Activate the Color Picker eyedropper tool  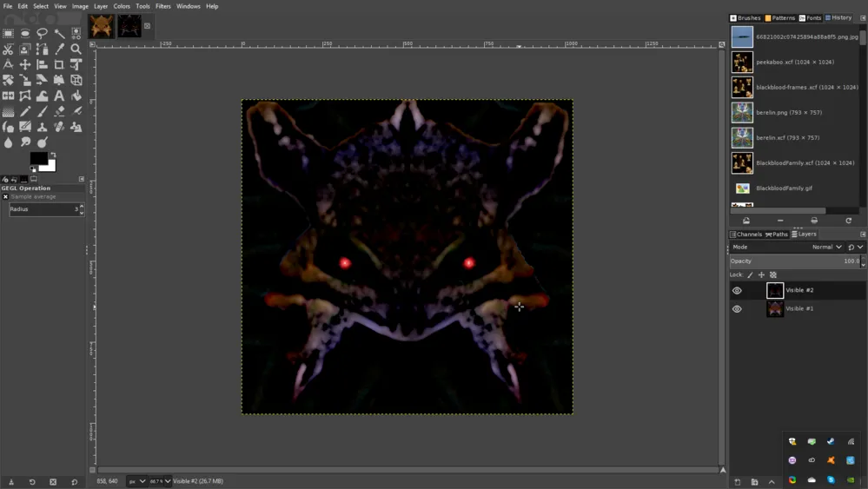pyautogui.click(x=59, y=49)
